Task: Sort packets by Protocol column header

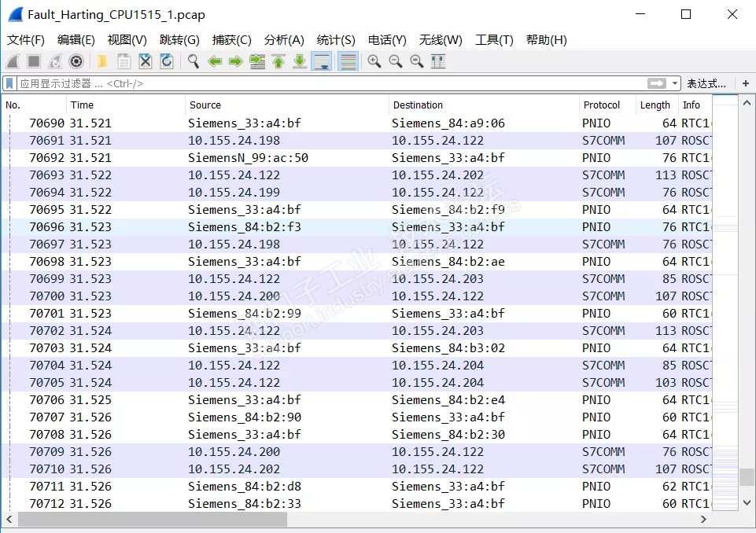Action: [602, 105]
